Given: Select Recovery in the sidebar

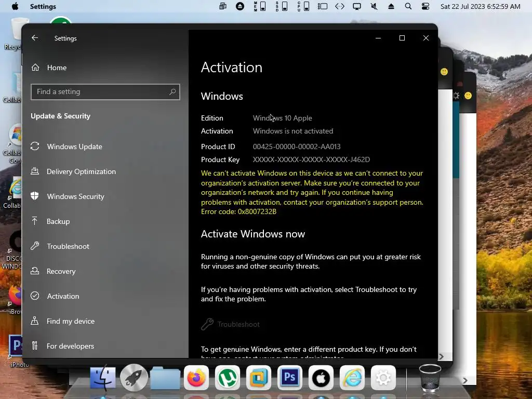Looking at the screenshot, I should [x=61, y=271].
